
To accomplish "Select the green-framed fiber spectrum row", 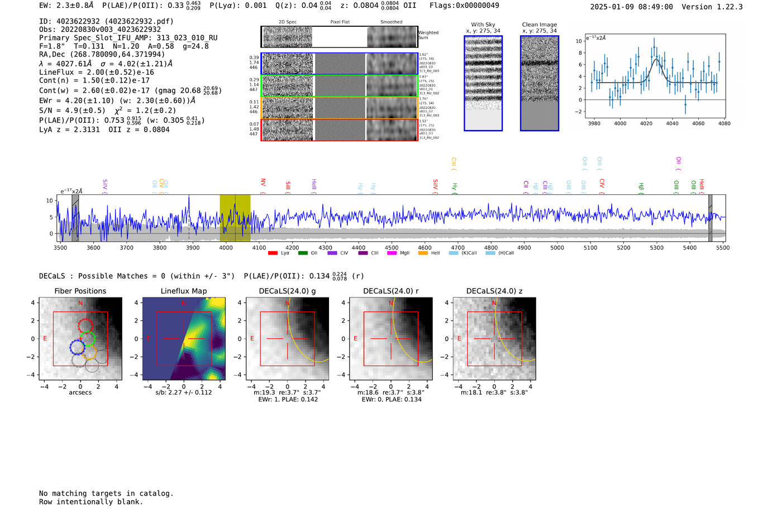I will coord(339,85).
